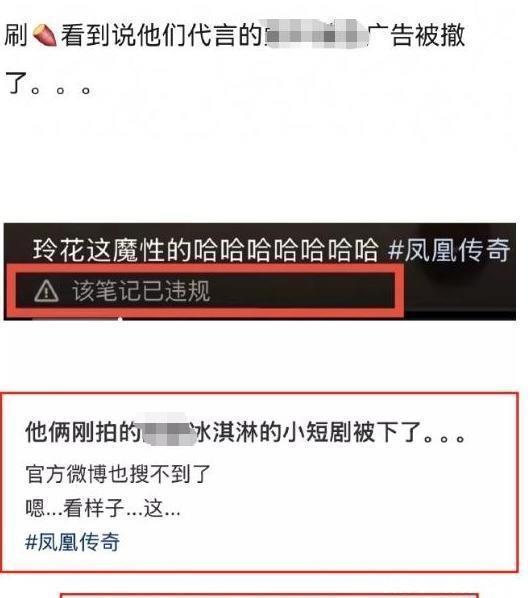Click the 刷 character at the top left
The width and height of the screenshot is (530, 598).
tap(16, 35)
